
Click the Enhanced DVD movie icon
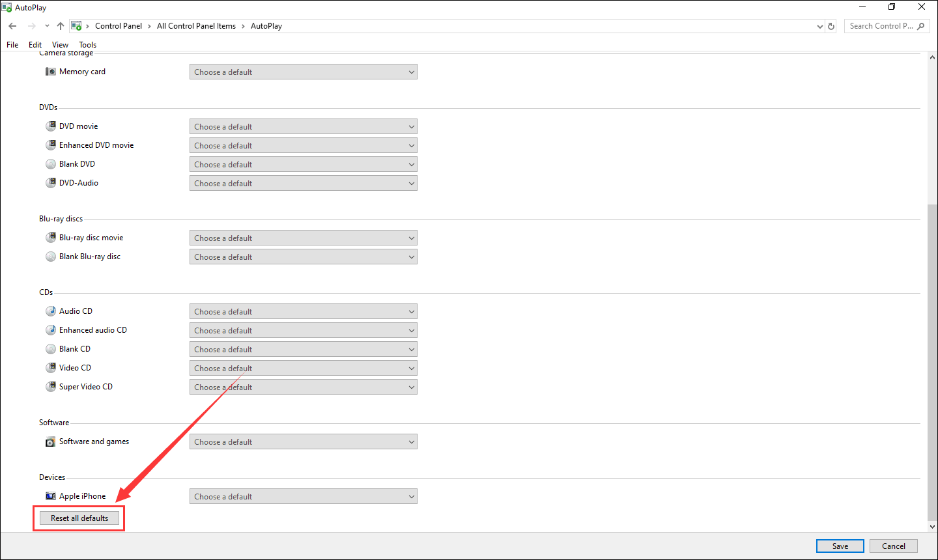click(50, 145)
